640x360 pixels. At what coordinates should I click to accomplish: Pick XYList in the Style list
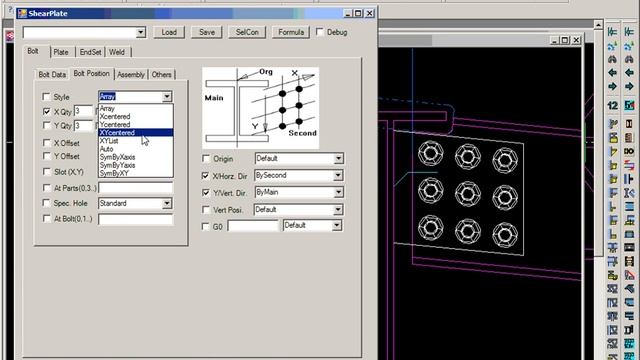[136, 141]
